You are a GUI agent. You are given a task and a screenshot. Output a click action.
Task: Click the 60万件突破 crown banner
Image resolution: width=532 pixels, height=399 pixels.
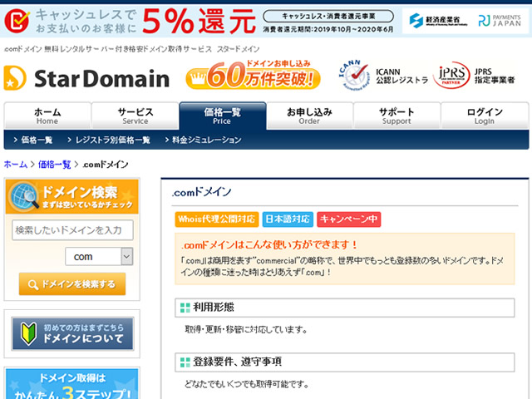[x=253, y=76]
